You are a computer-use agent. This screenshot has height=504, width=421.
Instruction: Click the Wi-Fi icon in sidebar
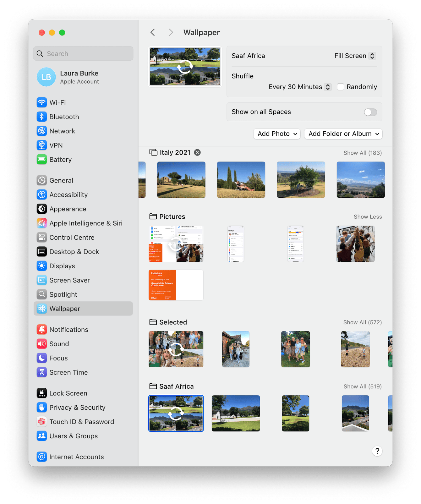41,102
